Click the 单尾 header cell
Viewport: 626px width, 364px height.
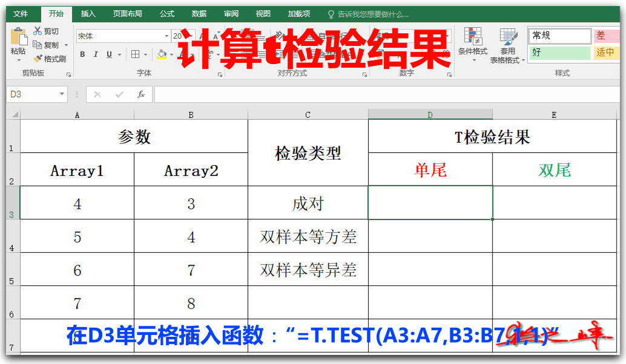[430, 169]
